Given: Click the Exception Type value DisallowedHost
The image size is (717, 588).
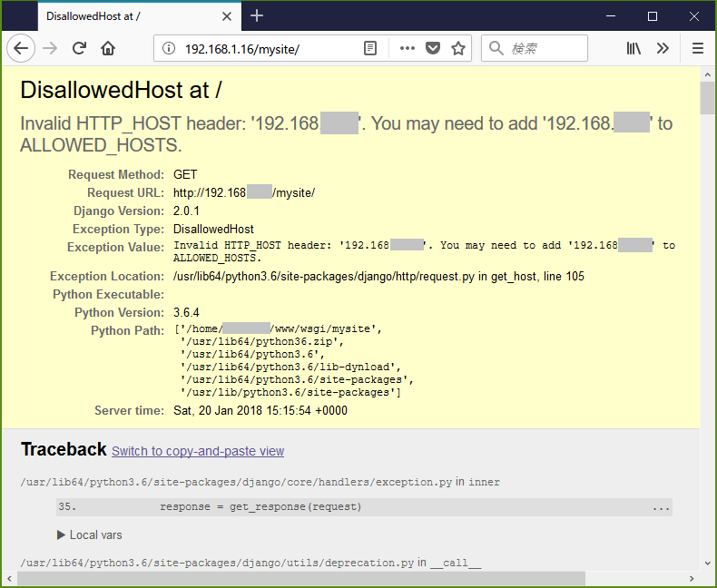Looking at the screenshot, I should coord(213,229).
